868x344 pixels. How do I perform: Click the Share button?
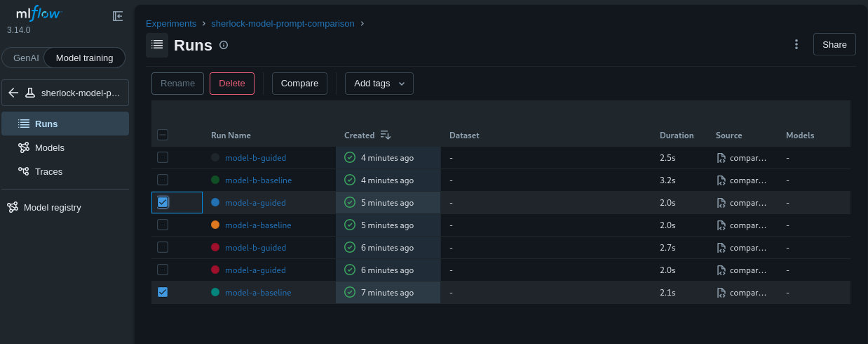click(834, 44)
